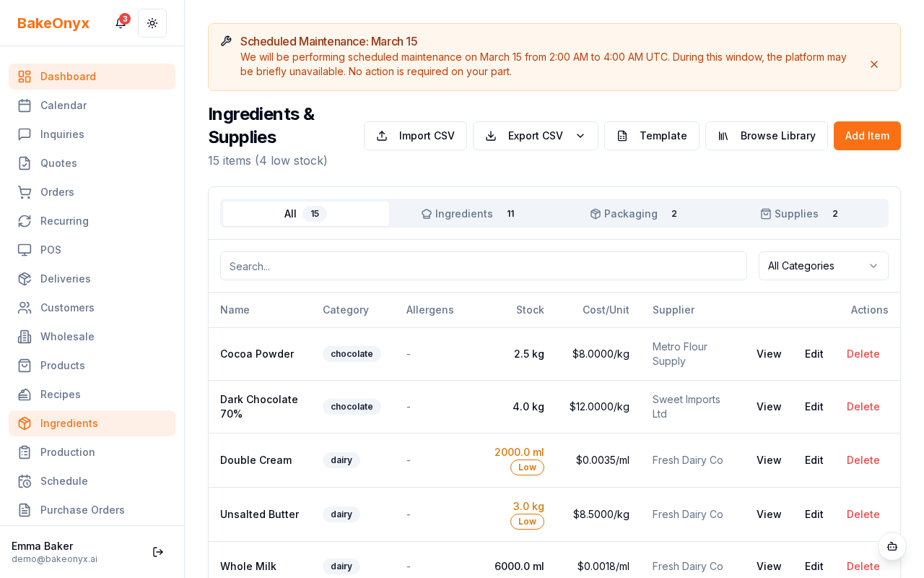Screen dimensions: 924x578
Task: Select the Deliveries icon in sidebar
Action: coord(25,279)
